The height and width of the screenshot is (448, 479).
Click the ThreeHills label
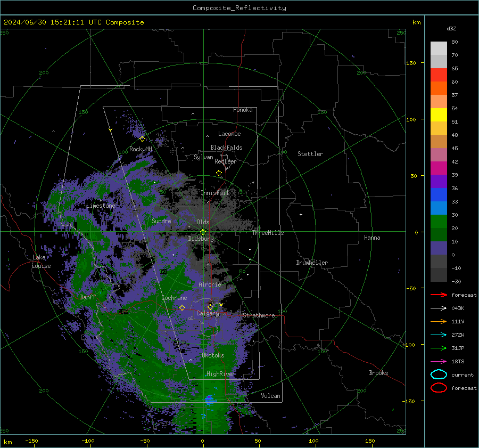pos(268,233)
